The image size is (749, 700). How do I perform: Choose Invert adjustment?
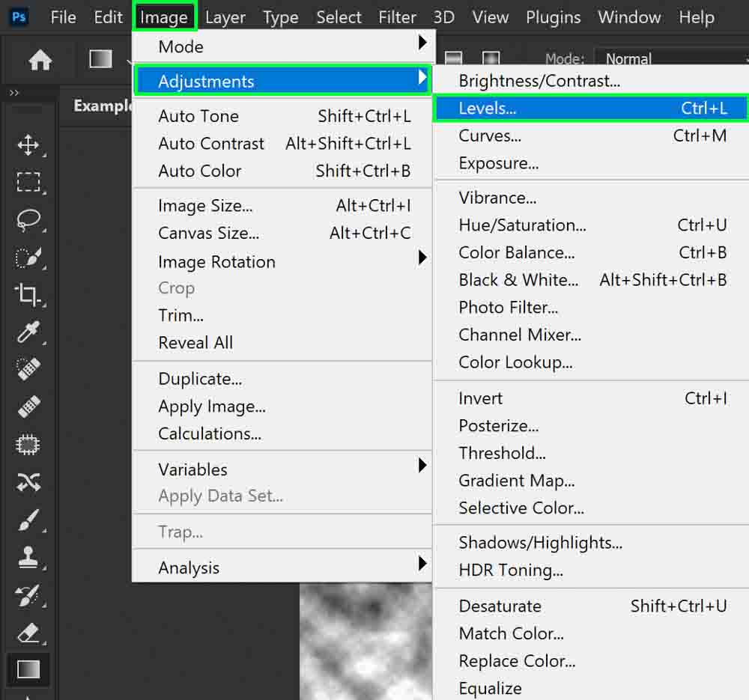coord(592,398)
